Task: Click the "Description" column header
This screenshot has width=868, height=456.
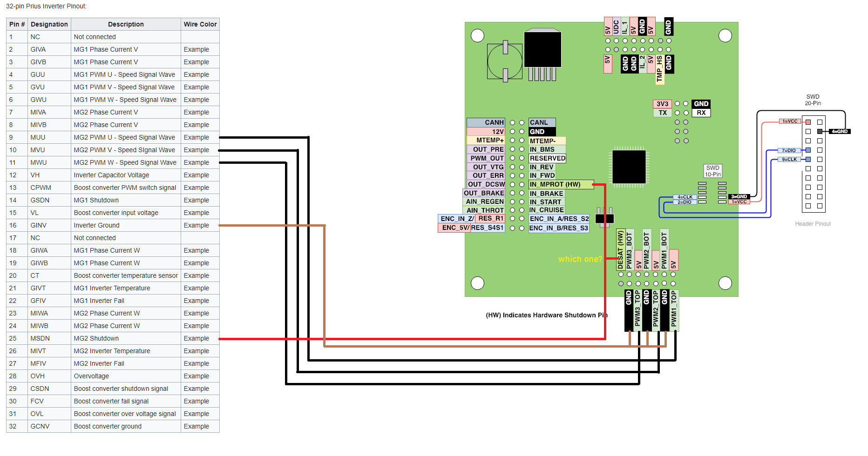Action: click(x=126, y=24)
